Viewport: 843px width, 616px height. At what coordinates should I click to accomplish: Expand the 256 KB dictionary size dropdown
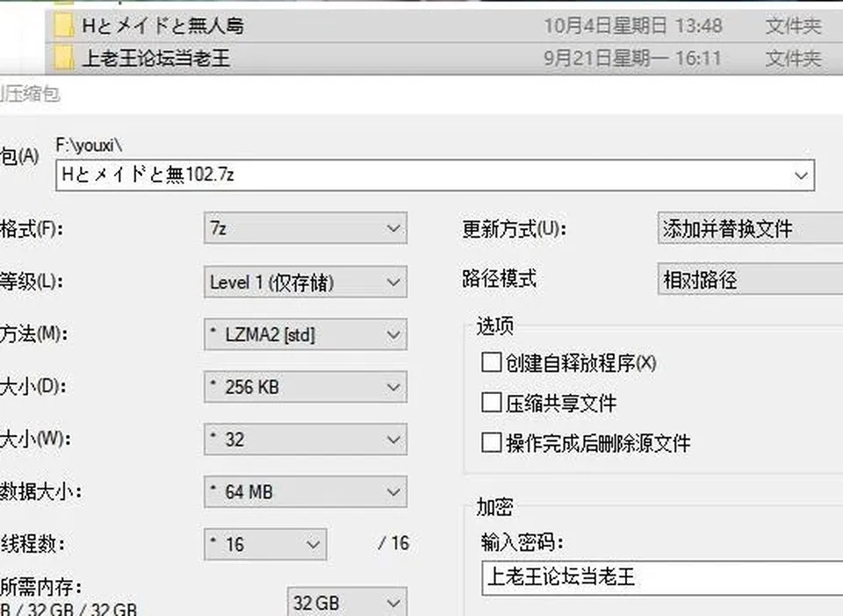(306, 387)
